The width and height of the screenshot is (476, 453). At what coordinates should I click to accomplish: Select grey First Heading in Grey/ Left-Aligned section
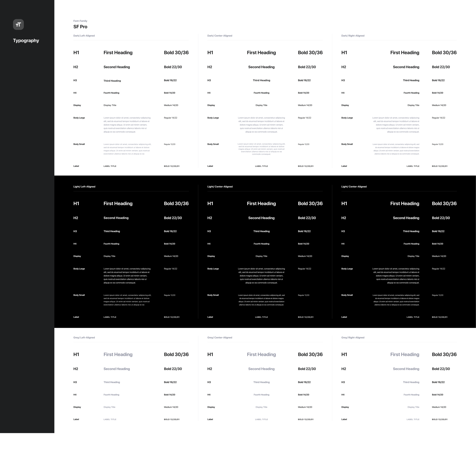pos(118,354)
